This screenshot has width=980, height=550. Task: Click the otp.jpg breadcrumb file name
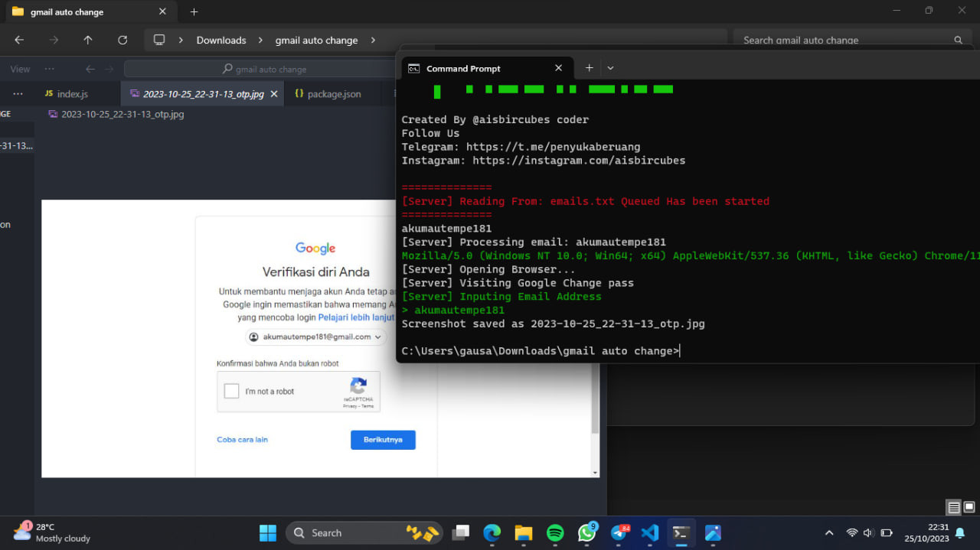tap(122, 114)
